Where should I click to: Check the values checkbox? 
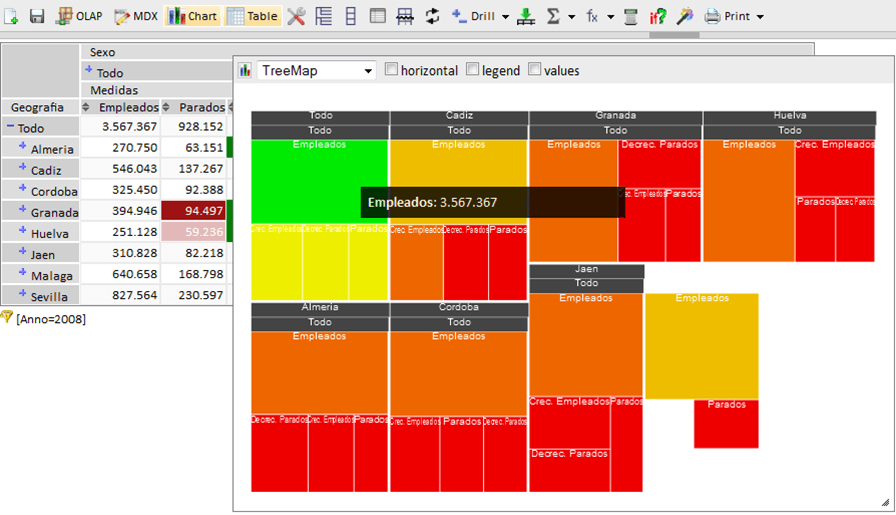[535, 70]
